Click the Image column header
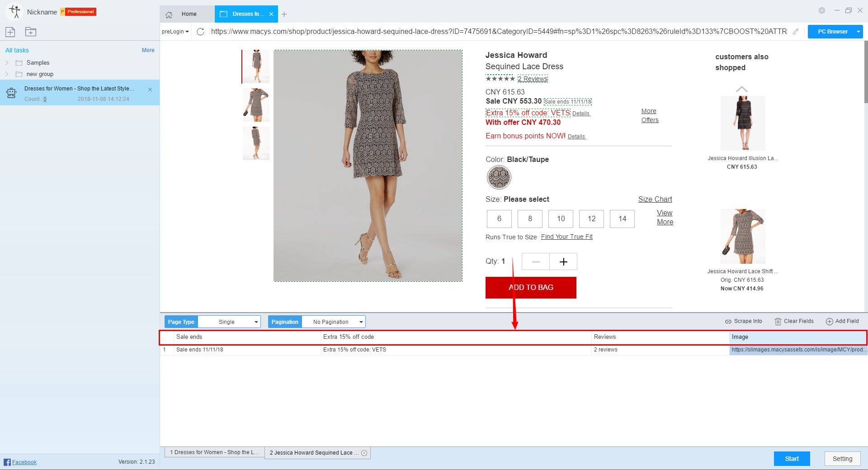The height and width of the screenshot is (470, 868). tap(797, 337)
